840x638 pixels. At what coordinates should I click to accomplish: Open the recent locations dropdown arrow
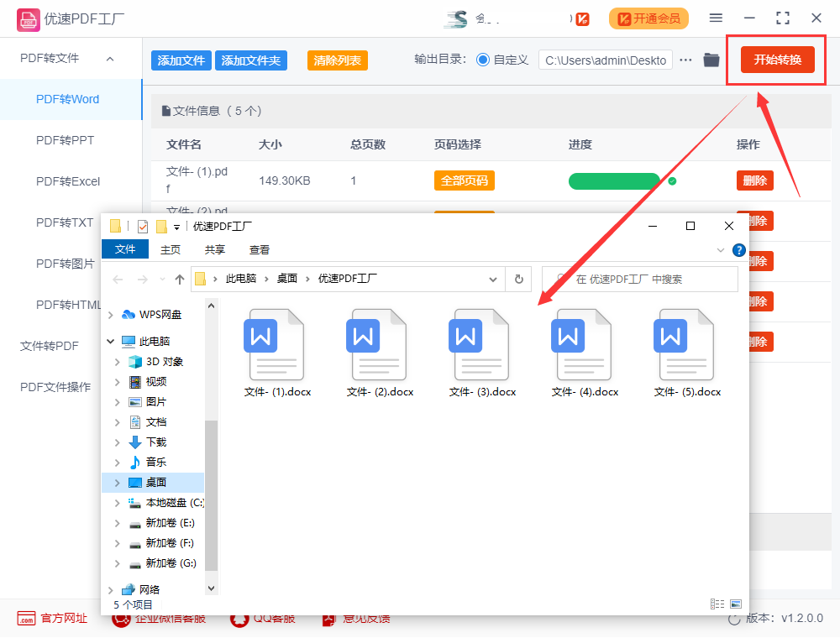pos(162,280)
